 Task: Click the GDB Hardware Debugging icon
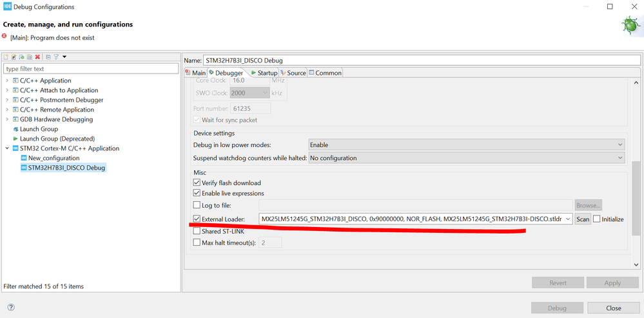click(15, 119)
